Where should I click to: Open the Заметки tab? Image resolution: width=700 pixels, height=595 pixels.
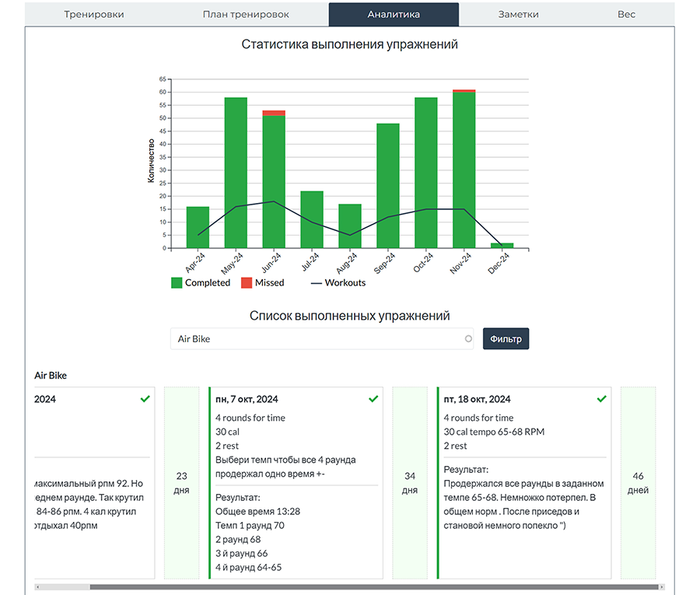point(518,14)
